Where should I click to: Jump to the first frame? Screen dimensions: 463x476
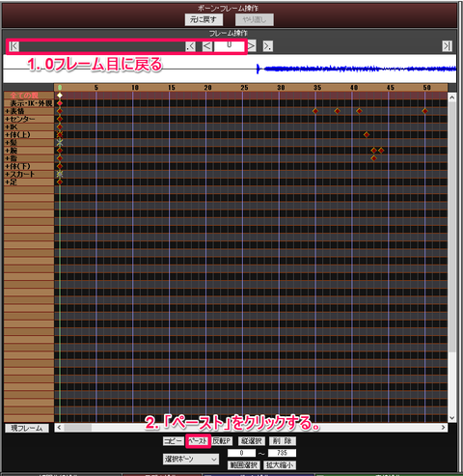point(14,46)
